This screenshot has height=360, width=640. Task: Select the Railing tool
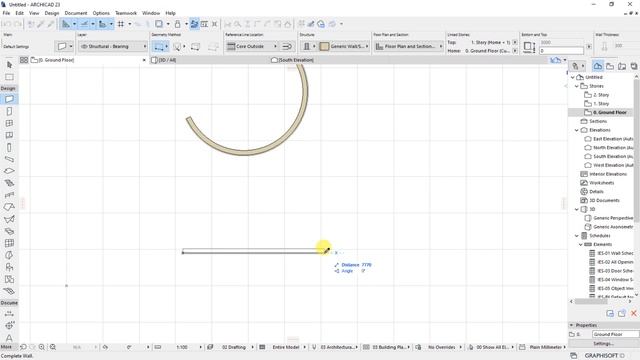click(9, 195)
